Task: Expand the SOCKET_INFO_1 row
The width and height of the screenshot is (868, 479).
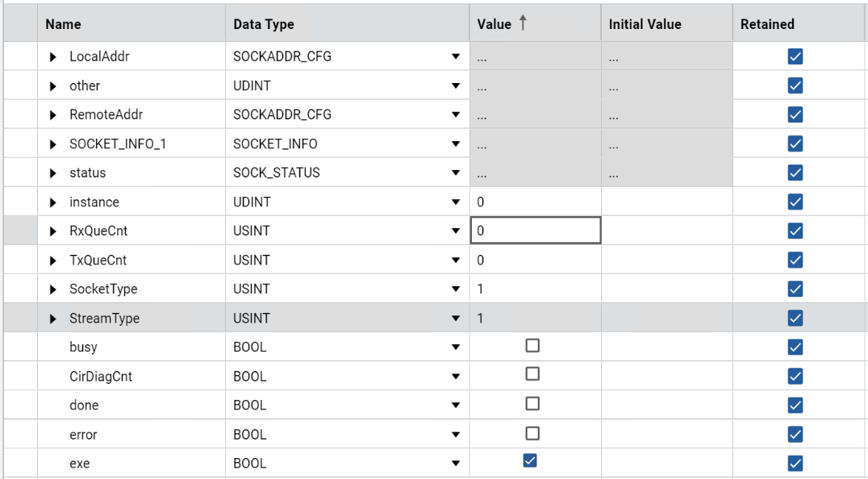Action: coord(53,144)
